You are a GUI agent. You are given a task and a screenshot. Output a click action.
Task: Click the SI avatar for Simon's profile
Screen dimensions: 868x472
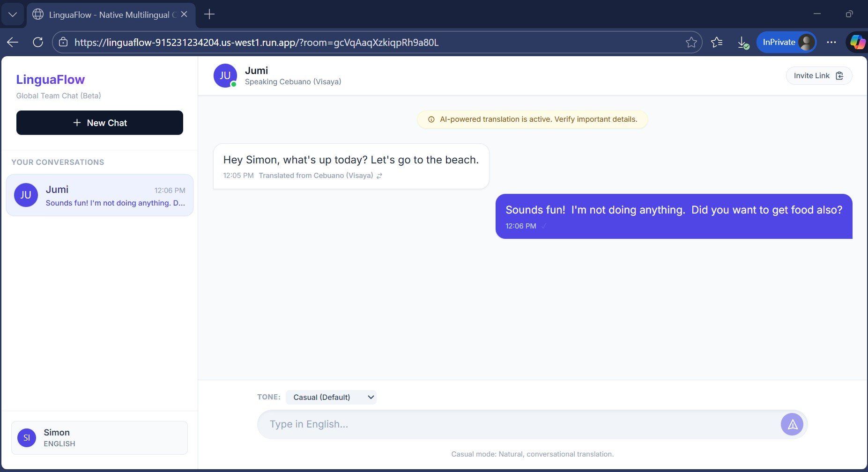click(27, 438)
